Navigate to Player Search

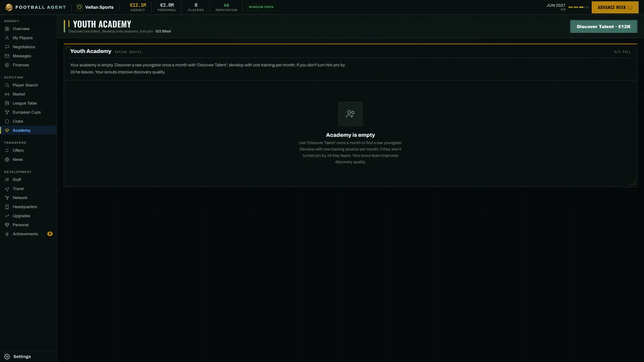(29, 85)
